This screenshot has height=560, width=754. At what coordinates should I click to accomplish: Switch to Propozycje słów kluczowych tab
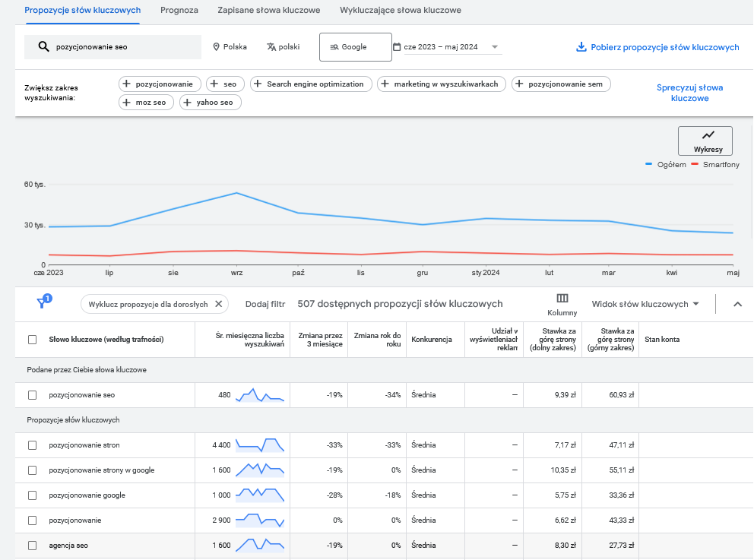point(83,10)
